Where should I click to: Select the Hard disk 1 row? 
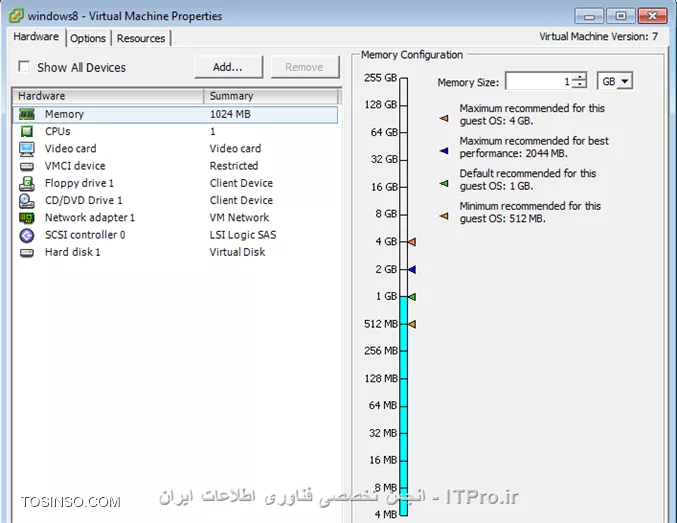175,252
